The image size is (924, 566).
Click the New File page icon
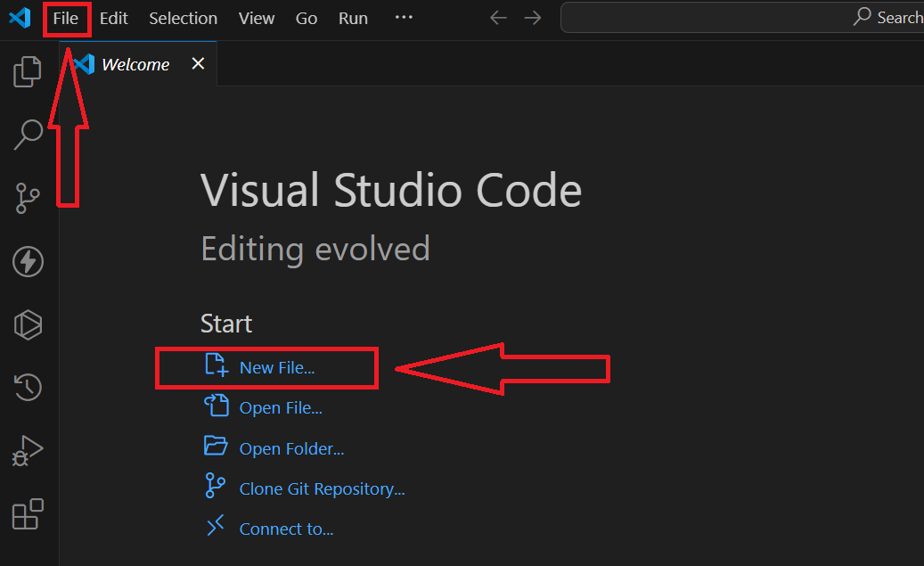[217, 365]
